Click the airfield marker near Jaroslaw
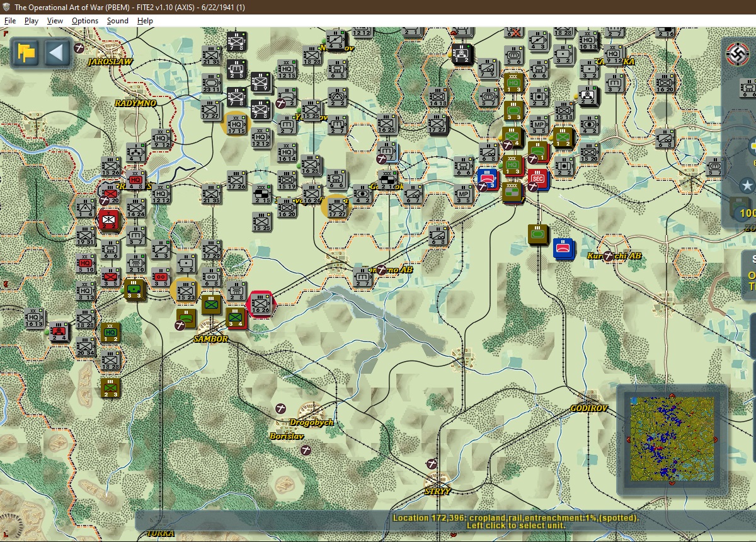Viewport: 756px width, 542px height. (x=79, y=47)
